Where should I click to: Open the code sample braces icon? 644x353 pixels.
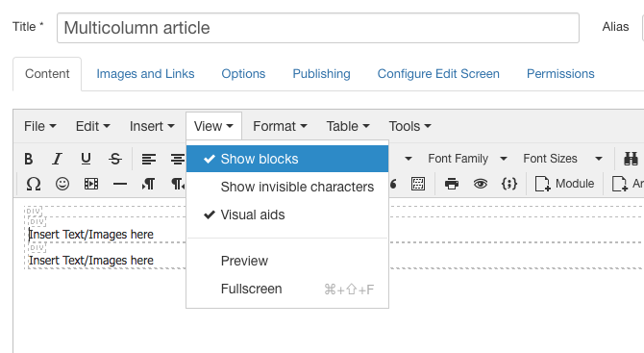pos(508,184)
